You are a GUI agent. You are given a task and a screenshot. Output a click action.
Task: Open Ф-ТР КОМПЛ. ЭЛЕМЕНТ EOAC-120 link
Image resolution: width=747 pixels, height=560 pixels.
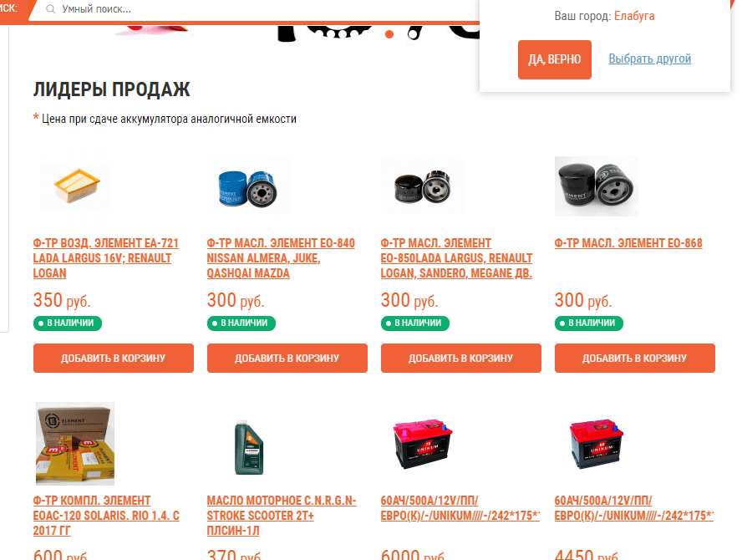106,515
